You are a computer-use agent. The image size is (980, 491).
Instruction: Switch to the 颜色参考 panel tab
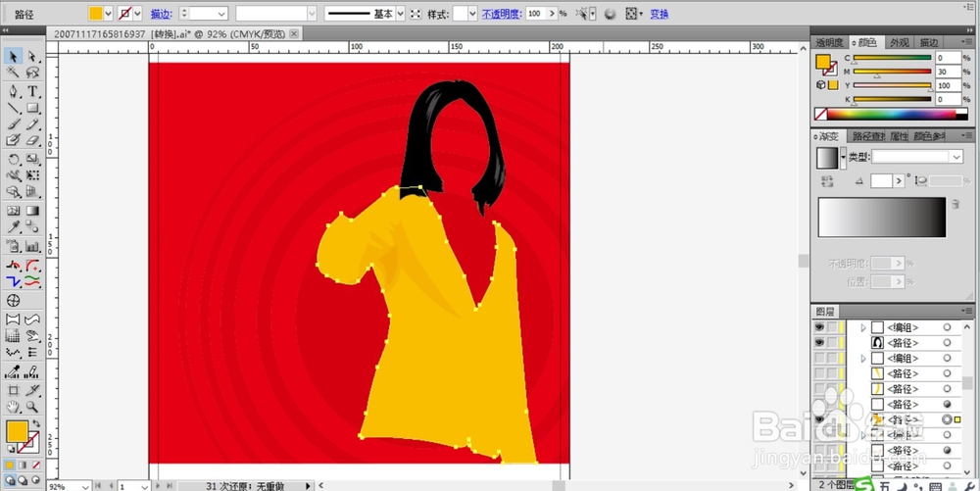929,136
